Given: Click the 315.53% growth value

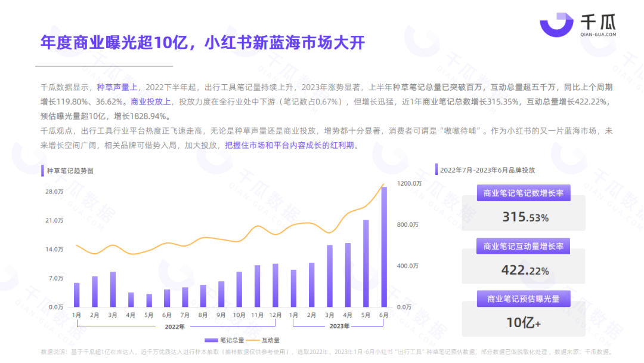Looking at the screenshot, I should (x=525, y=217).
